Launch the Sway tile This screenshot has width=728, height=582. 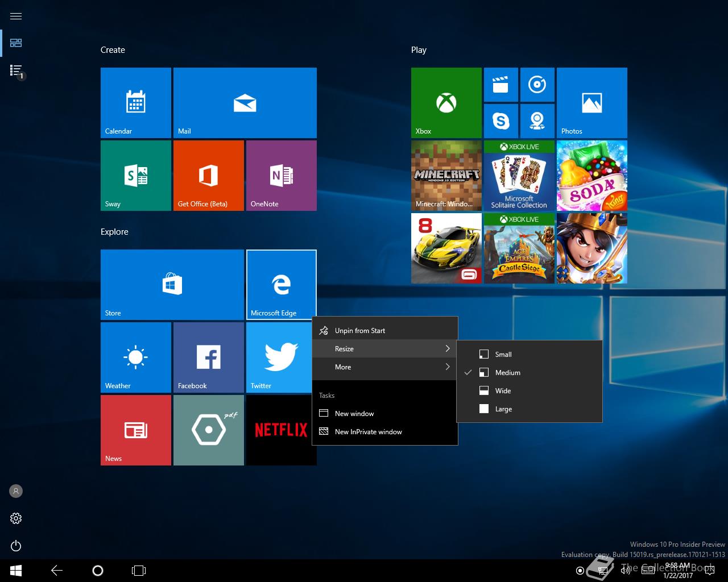click(136, 176)
